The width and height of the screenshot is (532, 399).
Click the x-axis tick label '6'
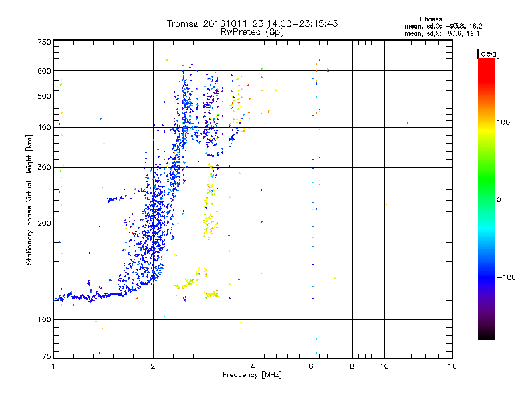[311, 366]
